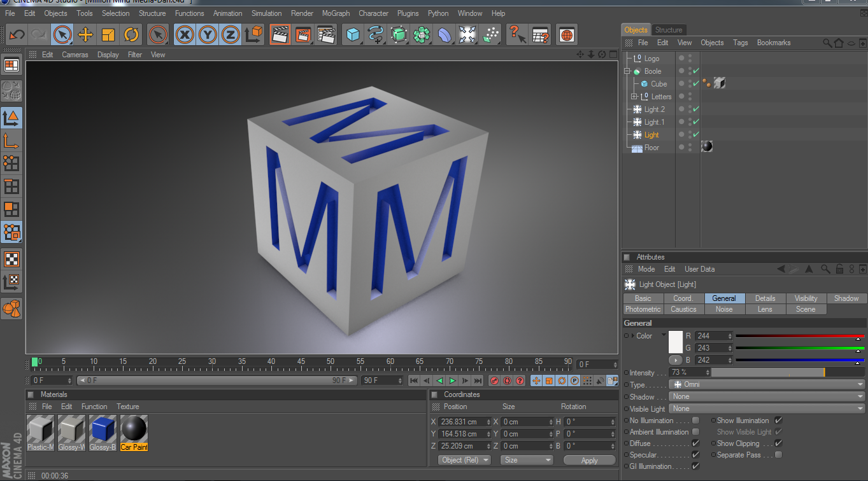Uncheck the Specular checkbox

point(695,455)
